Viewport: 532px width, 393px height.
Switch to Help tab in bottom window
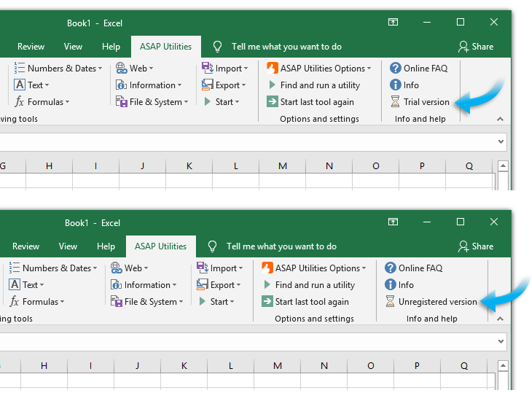coord(106,246)
